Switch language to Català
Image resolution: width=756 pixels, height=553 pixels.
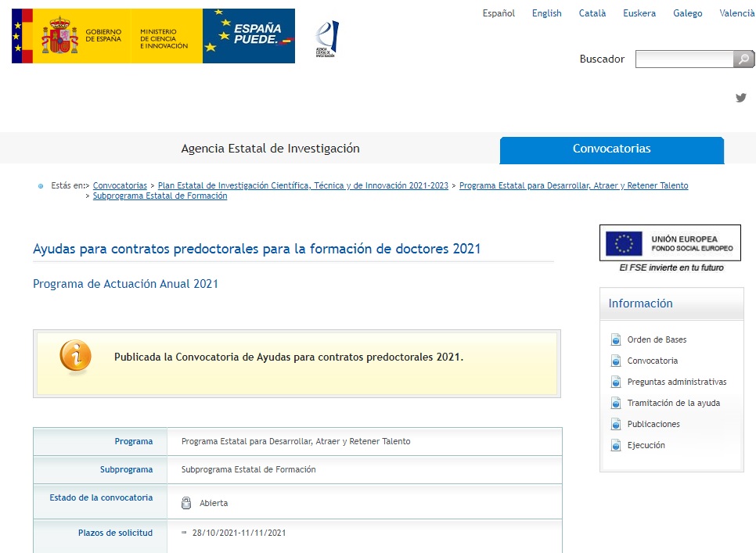(x=592, y=13)
